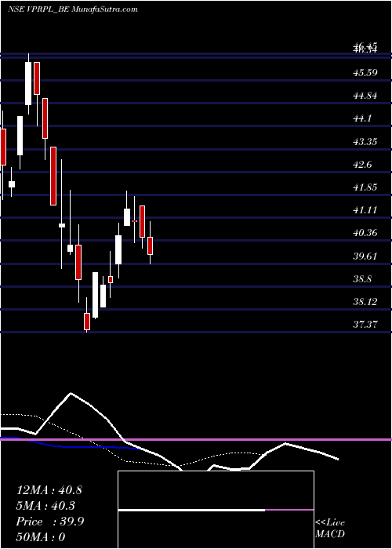
Task: Click the peak of the white MACD line
Action: click(x=71, y=393)
